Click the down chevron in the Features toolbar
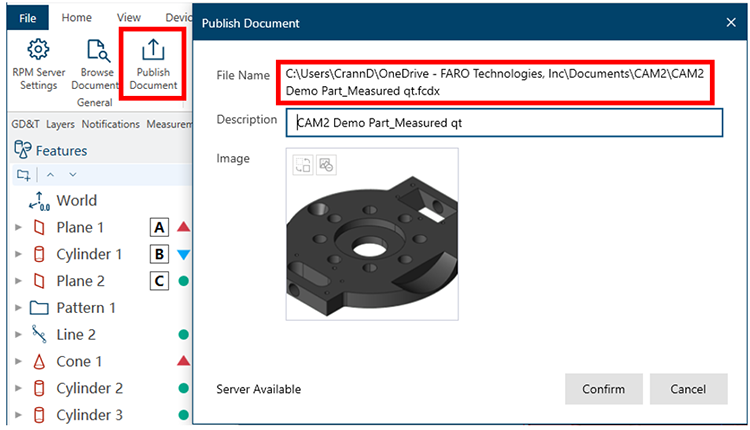 (72, 175)
